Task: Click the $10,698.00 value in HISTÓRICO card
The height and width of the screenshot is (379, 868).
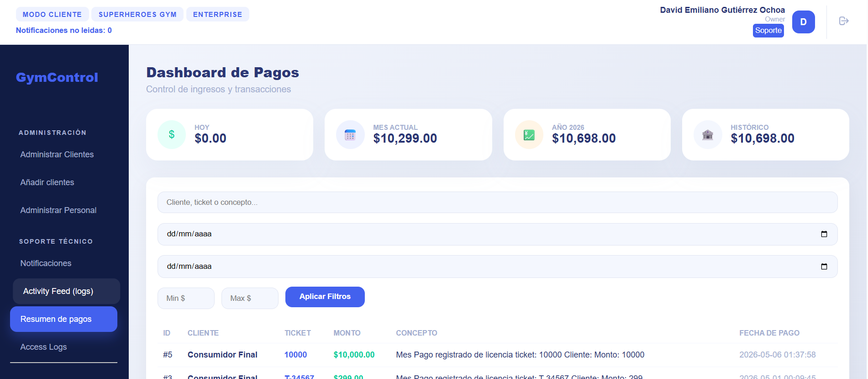Action: pyautogui.click(x=763, y=138)
